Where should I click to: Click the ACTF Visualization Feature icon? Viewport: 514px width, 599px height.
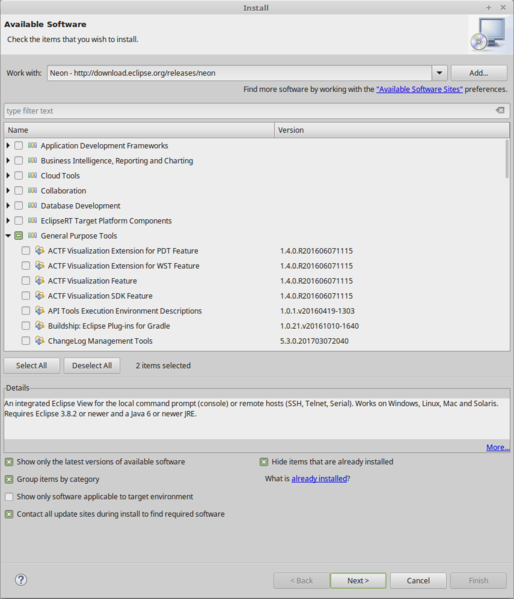[x=40, y=280]
